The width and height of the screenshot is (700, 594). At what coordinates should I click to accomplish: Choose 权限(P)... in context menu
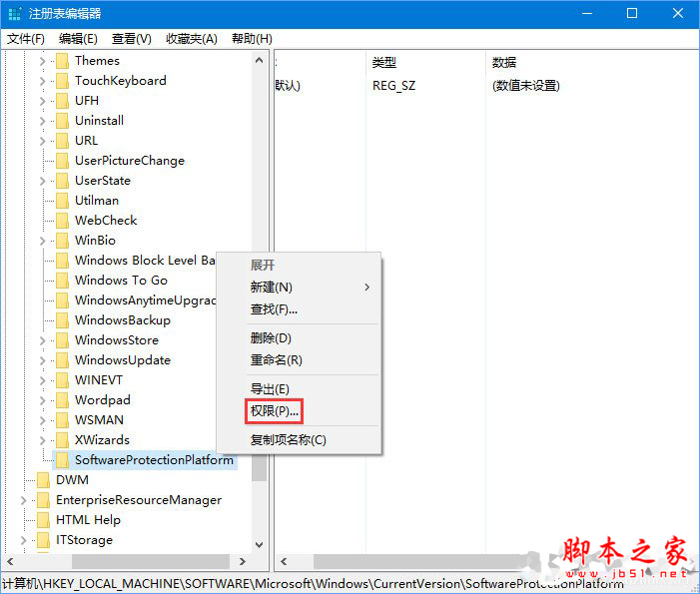click(274, 411)
